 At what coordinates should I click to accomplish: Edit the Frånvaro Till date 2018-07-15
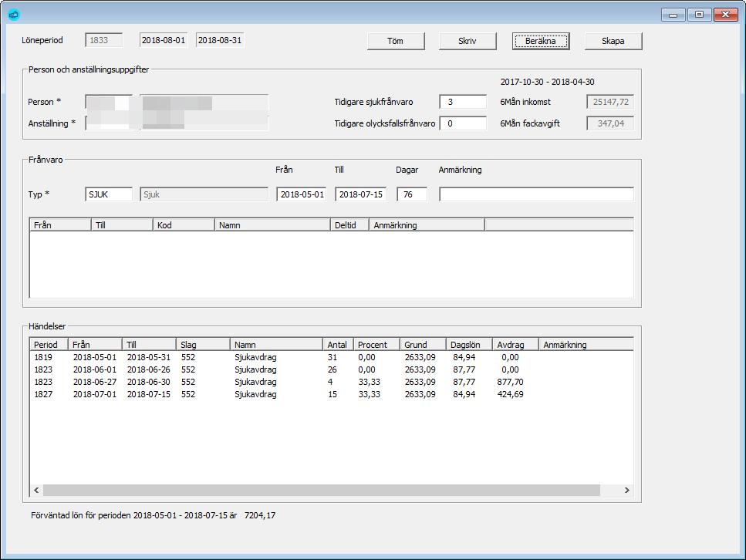click(360, 194)
